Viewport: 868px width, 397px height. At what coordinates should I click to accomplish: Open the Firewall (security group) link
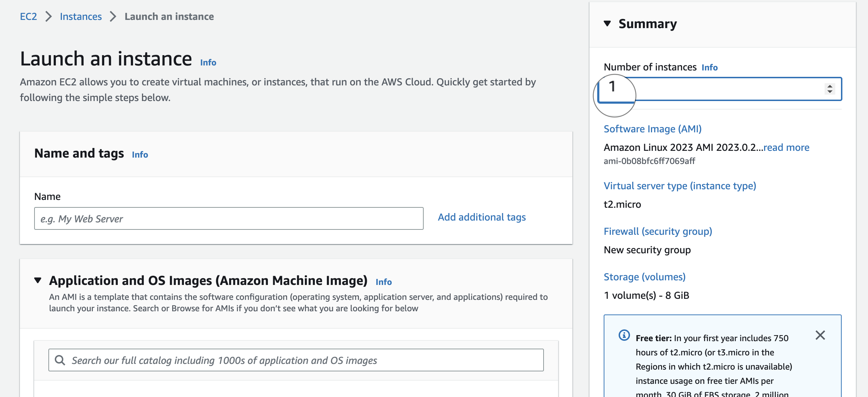[x=658, y=231]
